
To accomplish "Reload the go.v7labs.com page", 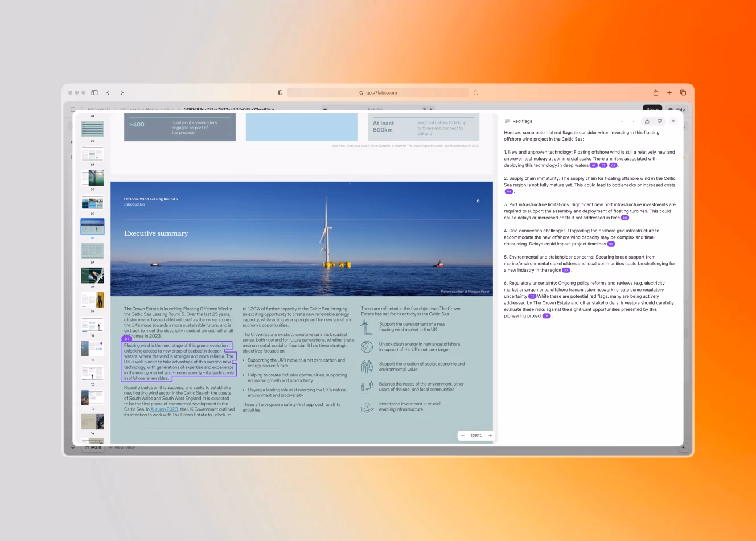I will tap(476, 92).
